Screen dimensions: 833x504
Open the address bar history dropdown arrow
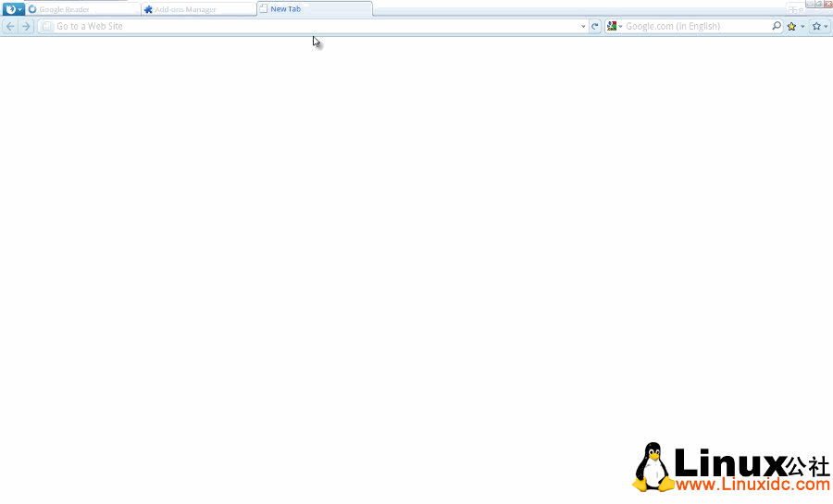583,26
